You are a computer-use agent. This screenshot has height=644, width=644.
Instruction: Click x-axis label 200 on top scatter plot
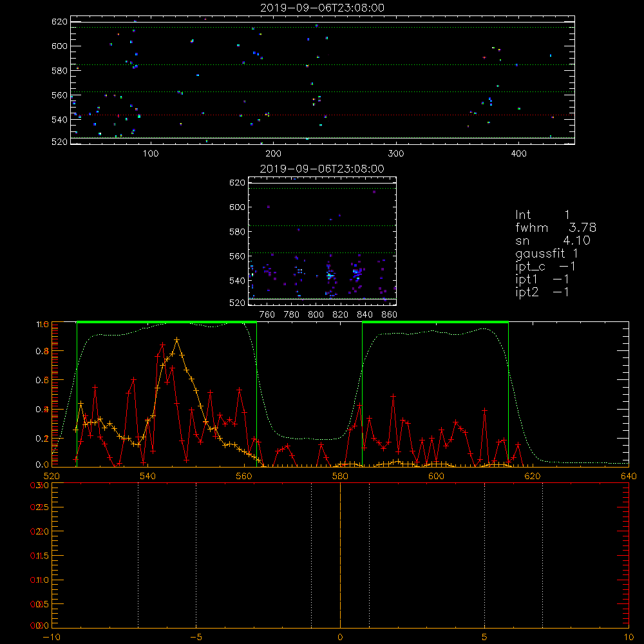273,154
